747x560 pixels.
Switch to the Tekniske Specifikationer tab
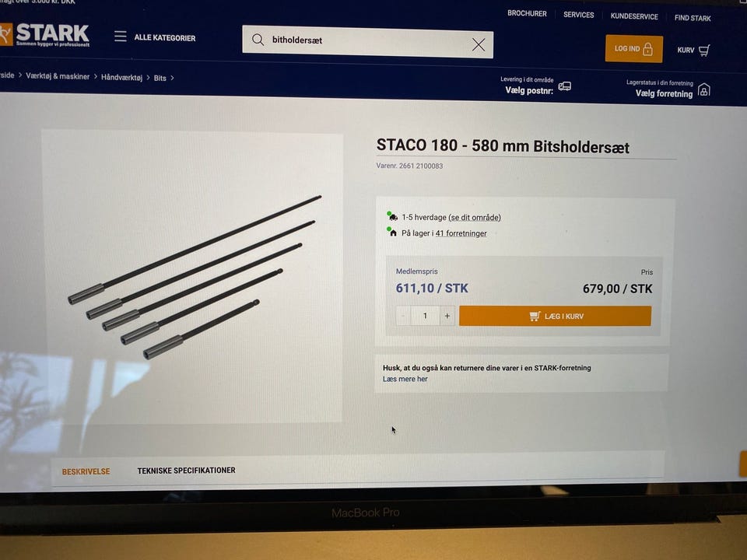186,471
